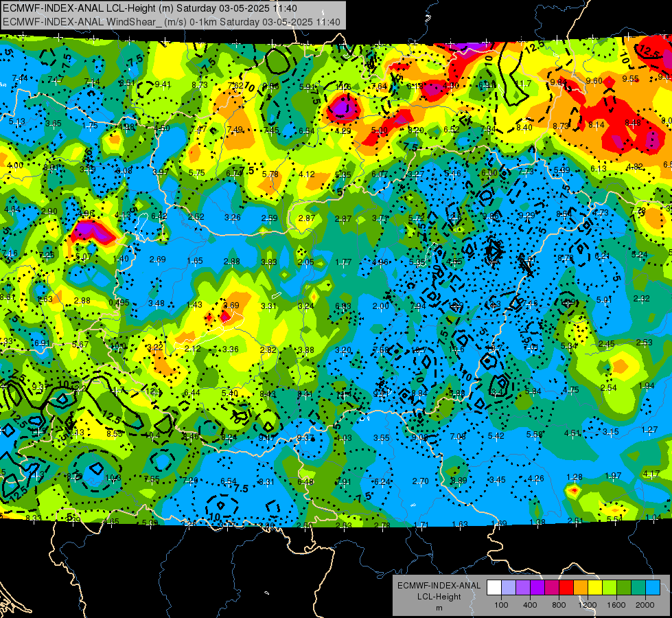Click the lavender swatch in the color legend
This screenshot has width=672, height=618.
(x=509, y=587)
